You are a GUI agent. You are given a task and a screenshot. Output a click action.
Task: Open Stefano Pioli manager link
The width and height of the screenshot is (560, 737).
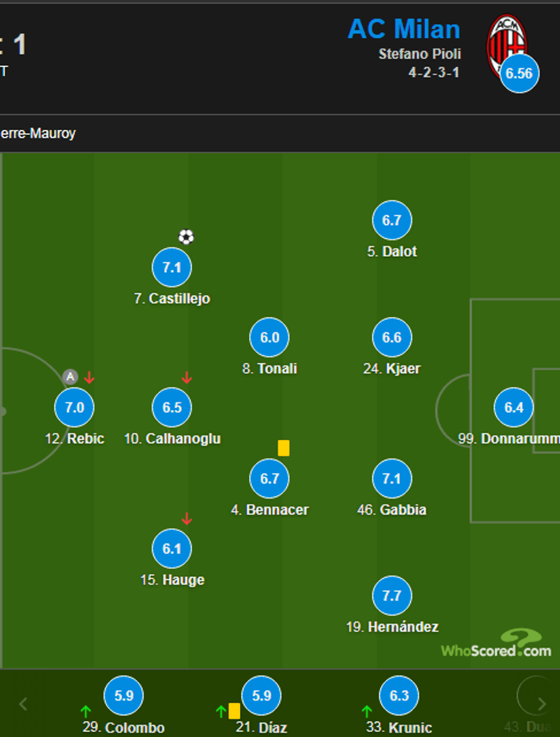click(419, 54)
